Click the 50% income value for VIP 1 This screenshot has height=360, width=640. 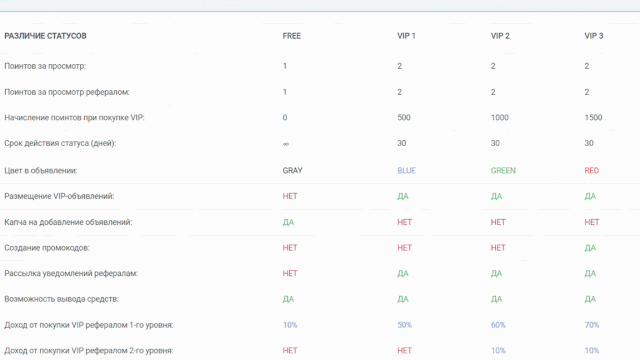(404, 325)
